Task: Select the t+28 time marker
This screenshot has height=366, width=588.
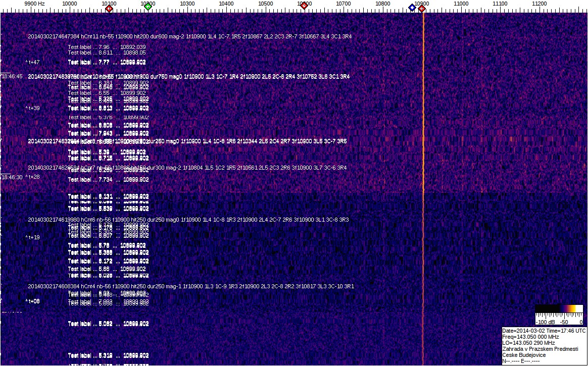Action: click(x=33, y=177)
